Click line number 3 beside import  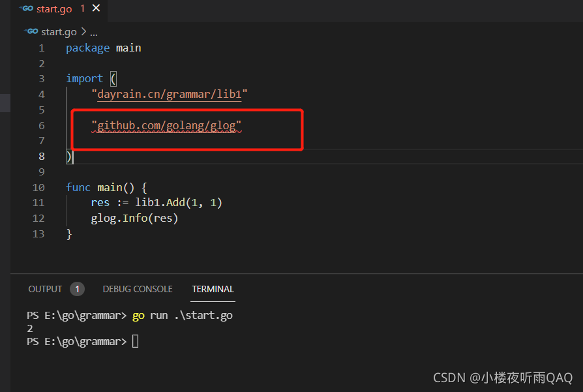[x=42, y=79]
